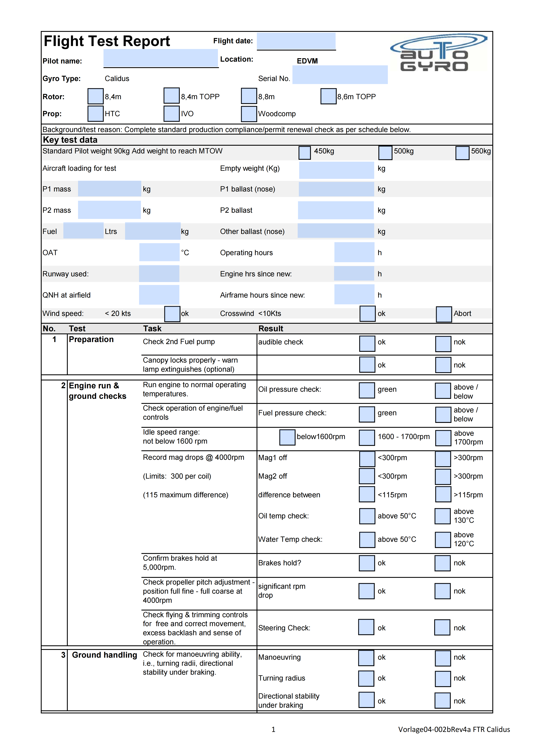
Task: Click the Other ballast (nose) field
Action: [336, 231]
